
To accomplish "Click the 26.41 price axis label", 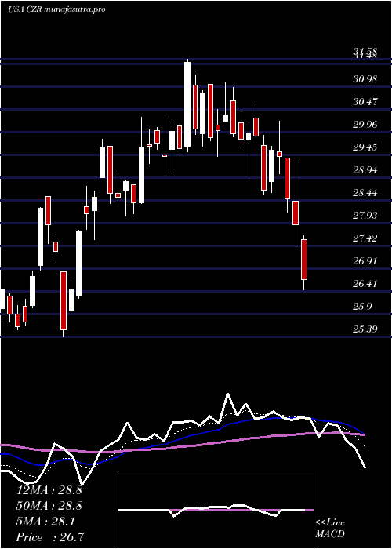I will [x=365, y=284].
